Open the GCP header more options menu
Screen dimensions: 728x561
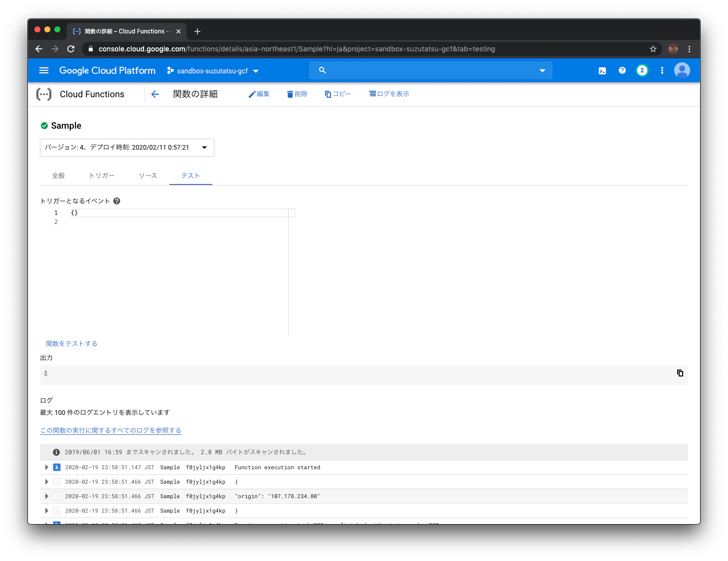coord(662,70)
